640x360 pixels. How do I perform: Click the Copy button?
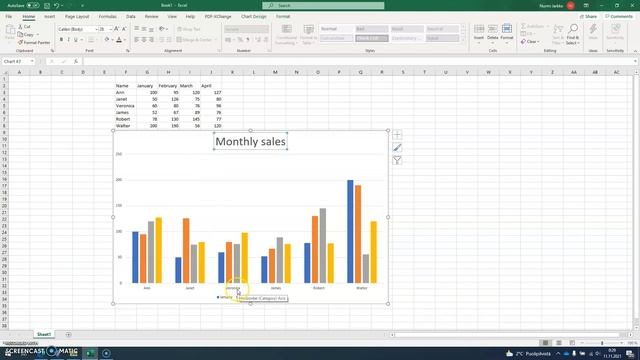(x=26, y=35)
